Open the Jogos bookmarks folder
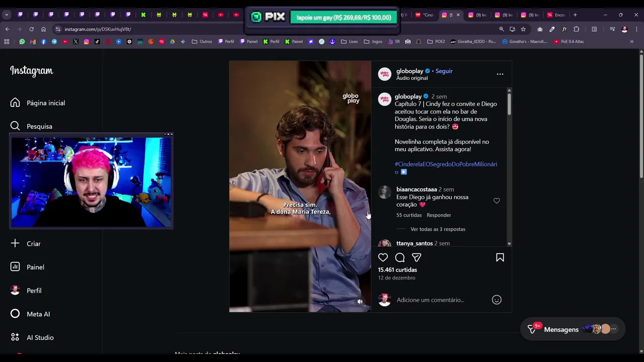Viewport: 644px width, 362px height. click(373, 42)
